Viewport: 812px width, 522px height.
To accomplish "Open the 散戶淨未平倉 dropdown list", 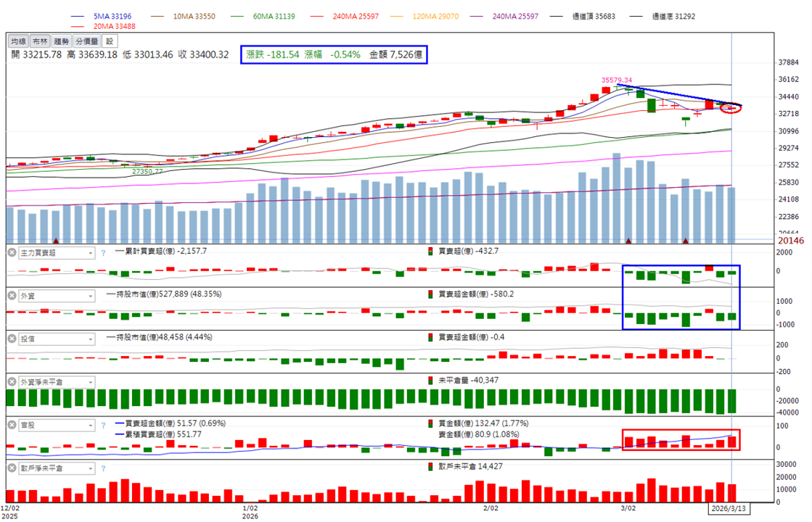I will [57, 468].
